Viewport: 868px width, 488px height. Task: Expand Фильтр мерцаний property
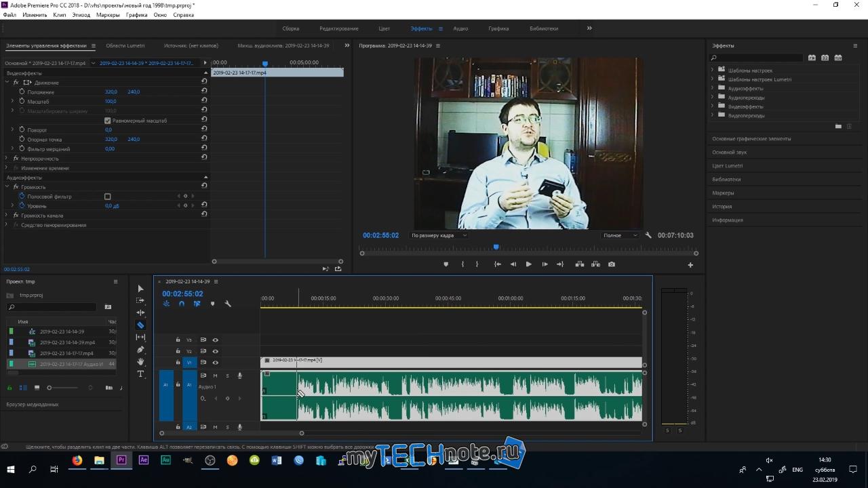click(x=12, y=148)
